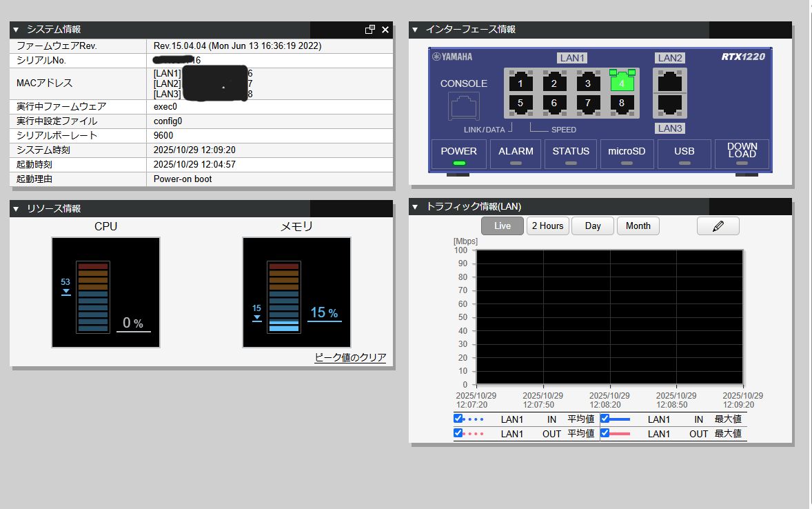Select the Day traffic view button
Viewport: 812px width, 509px height.
593,226
